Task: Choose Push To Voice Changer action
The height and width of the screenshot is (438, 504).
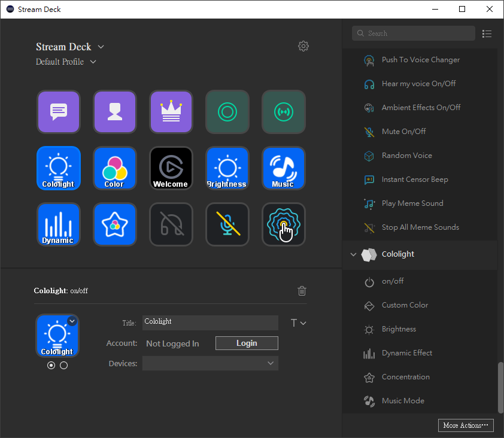Action: pyautogui.click(x=420, y=60)
